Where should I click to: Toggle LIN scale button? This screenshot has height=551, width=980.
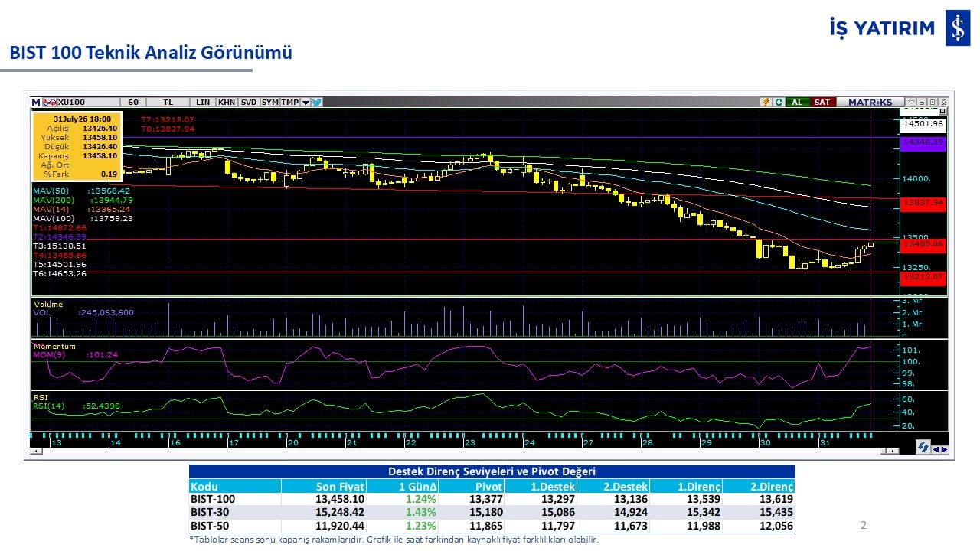coord(203,102)
